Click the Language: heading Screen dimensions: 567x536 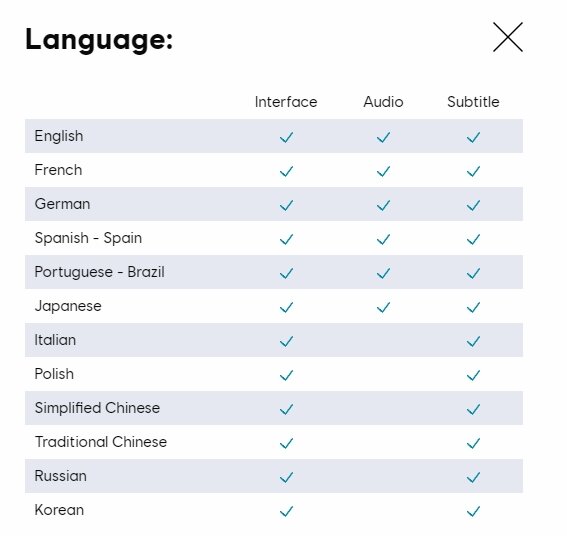99,40
